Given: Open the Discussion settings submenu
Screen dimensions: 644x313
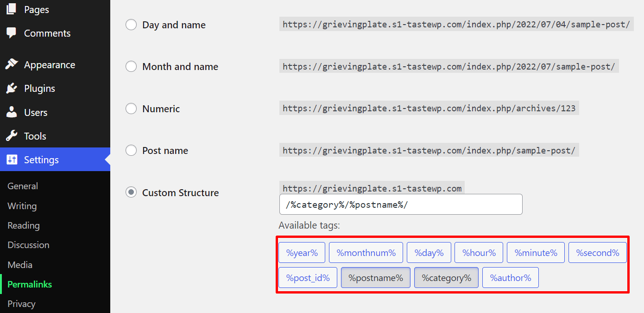Looking at the screenshot, I should (28, 245).
